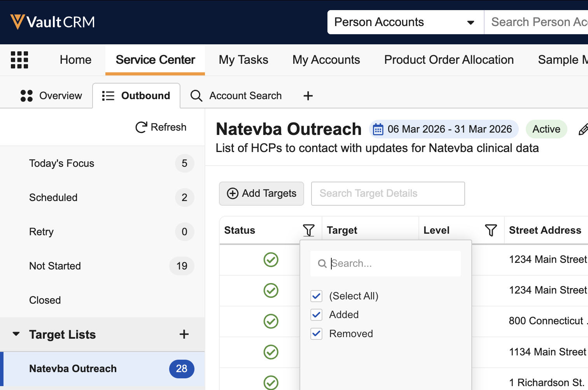
Task: Click the Status column filter icon
Action: [308, 230]
